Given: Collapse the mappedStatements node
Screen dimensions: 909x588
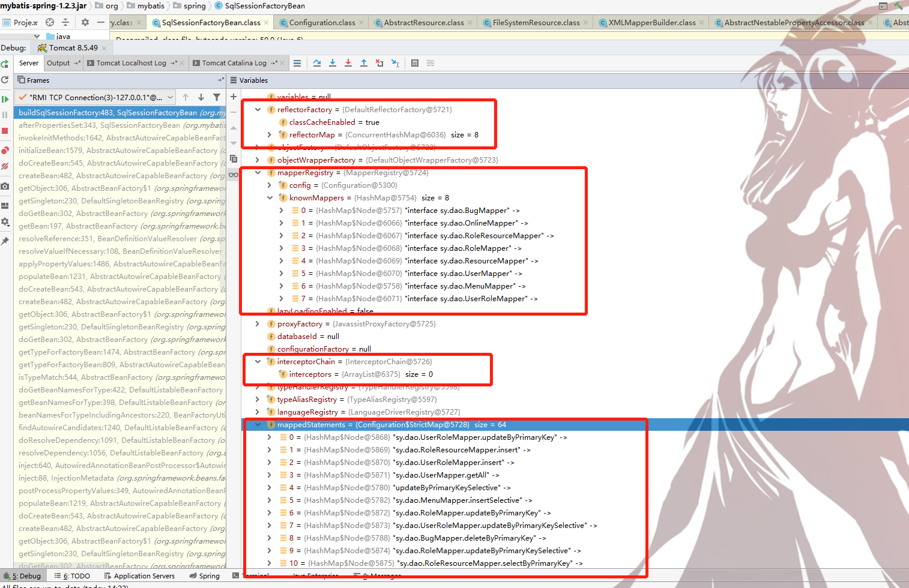Looking at the screenshot, I should click(258, 425).
